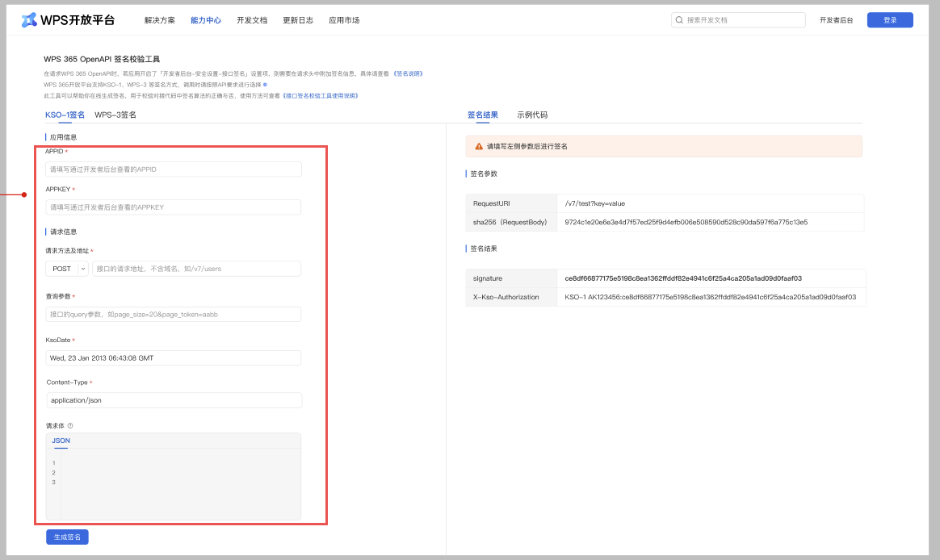Click the JSON tab in request body editor
The width and height of the screenshot is (940, 560).
[x=61, y=441]
